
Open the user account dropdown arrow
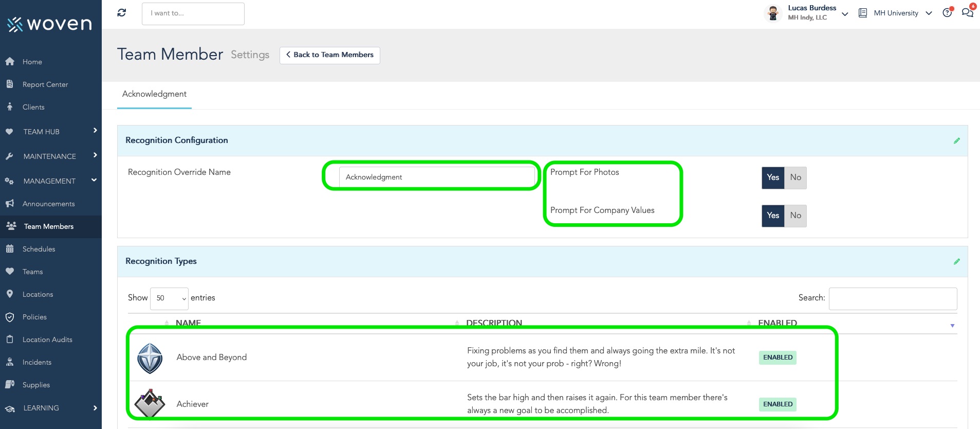pyautogui.click(x=845, y=14)
